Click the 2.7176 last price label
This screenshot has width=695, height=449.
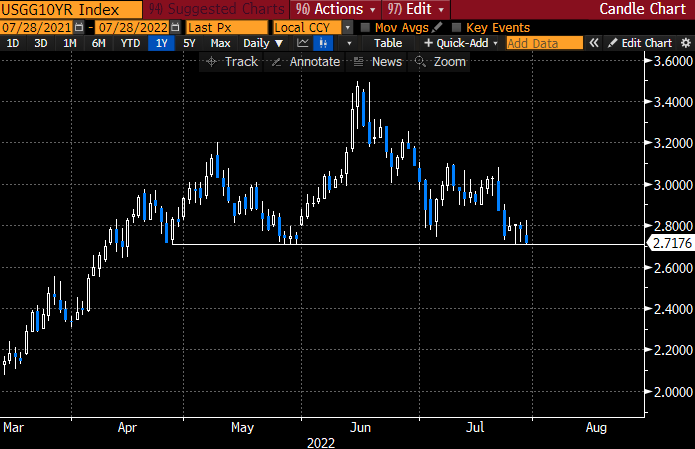pos(672,243)
